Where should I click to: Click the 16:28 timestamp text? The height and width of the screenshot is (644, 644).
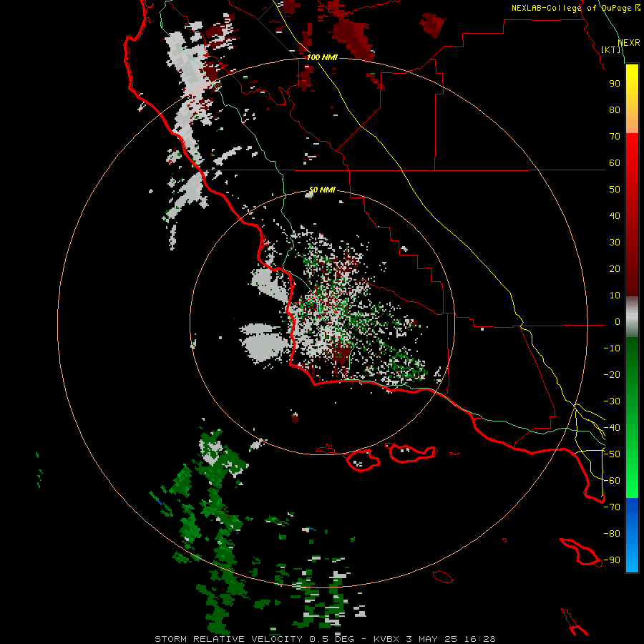(x=480, y=639)
